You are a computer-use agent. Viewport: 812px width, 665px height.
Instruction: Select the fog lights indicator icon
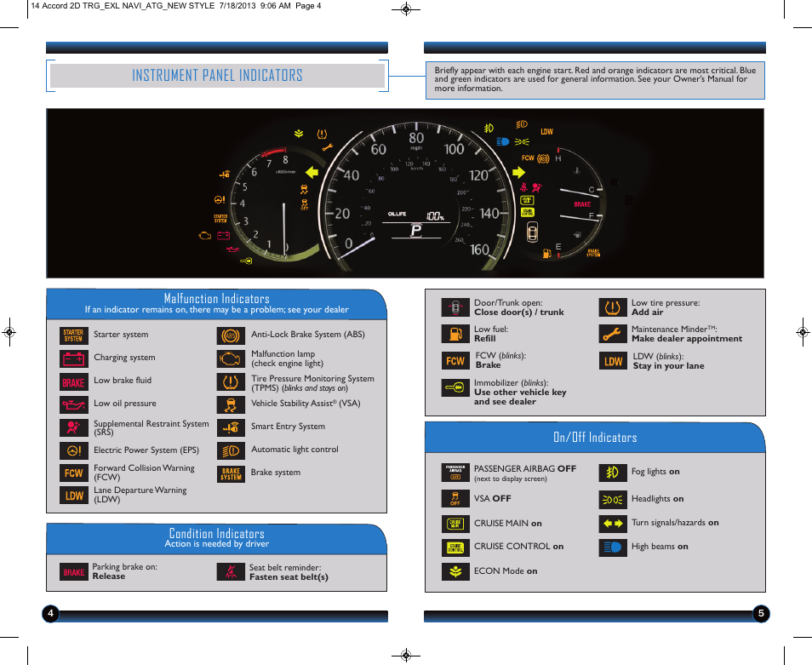[613, 473]
